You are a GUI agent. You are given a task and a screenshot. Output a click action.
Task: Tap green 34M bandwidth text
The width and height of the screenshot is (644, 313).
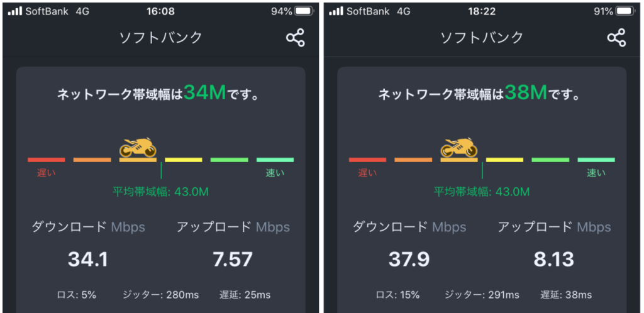(x=205, y=93)
